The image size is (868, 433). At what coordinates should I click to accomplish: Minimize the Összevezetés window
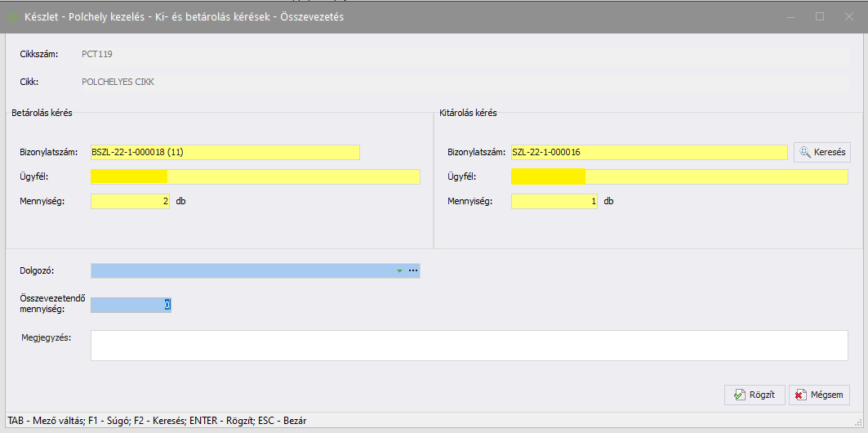click(x=790, y=16)
